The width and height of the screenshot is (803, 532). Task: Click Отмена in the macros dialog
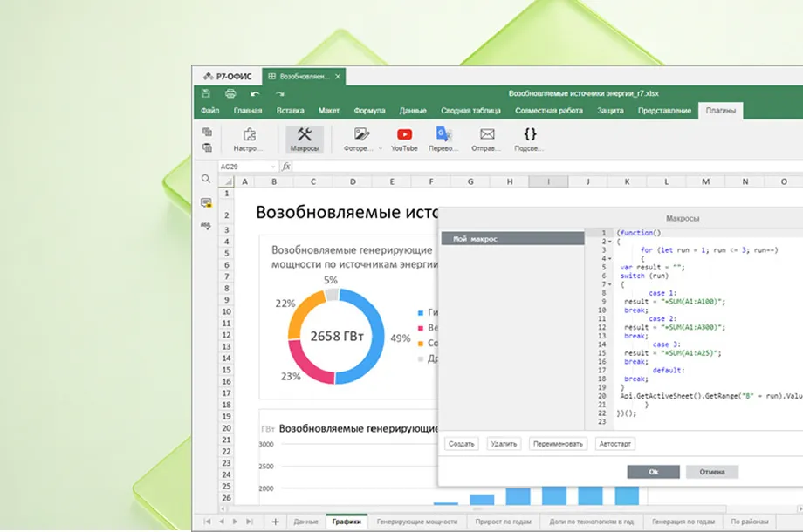[x=712, y=472]
